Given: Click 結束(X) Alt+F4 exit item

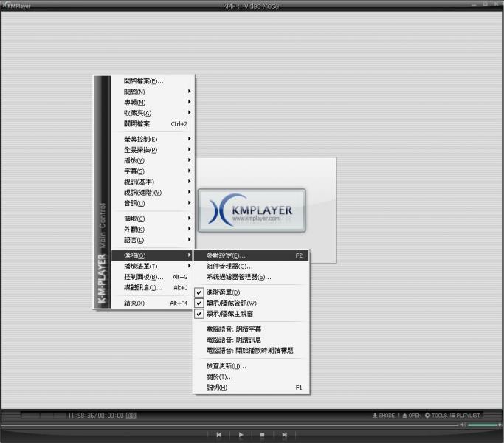Looking at the screenshot, I should pyautogui.click(x=152, y=303).
